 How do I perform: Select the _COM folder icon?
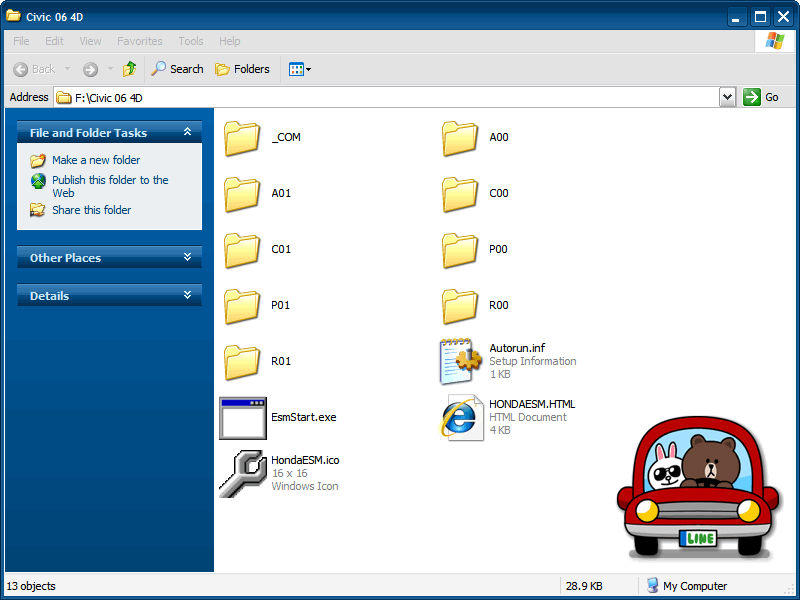pyautogui.click(x=242, y=138)
